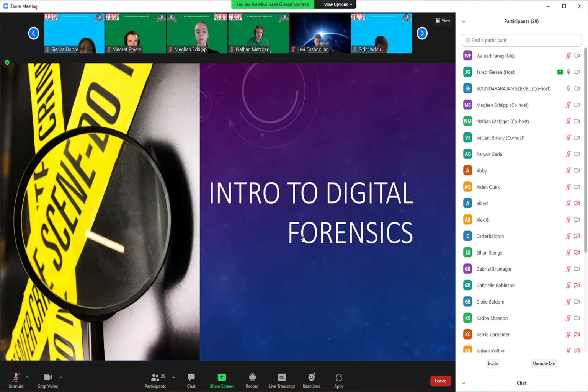Click Waleed Farag muted microphone icon

[x=568, y=56]
